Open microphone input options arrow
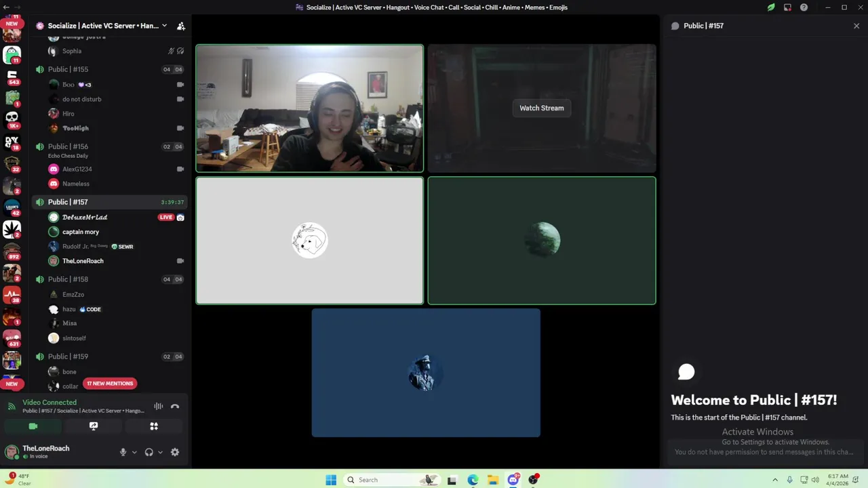The image size is (868, 488). click(x=134, y=452)
